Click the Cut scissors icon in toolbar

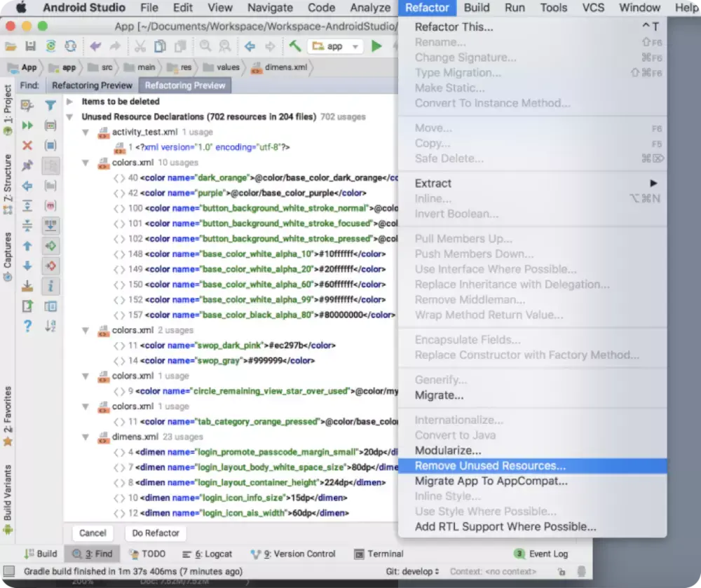click(140, 46)
